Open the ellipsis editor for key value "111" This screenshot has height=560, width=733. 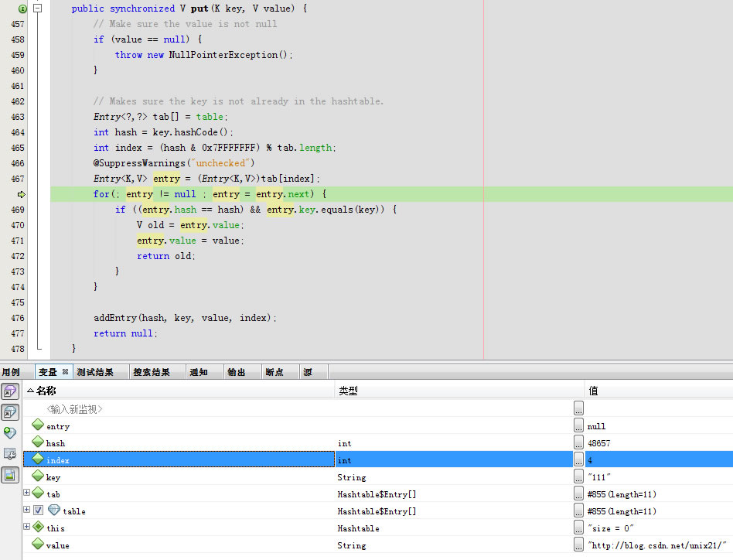coord(578,476)
